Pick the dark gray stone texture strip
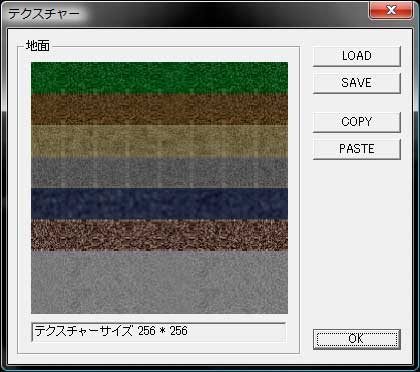This screenshot has height=372, width=420. coord(159,172)
